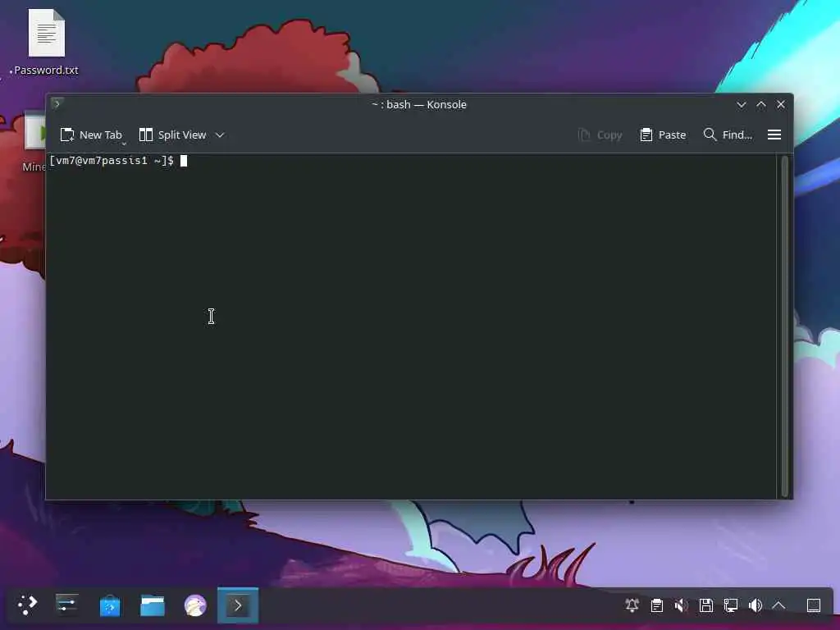The width and height of the screenshot is (840, 630).
Task: Paste clipboard into the terminal
Action: [x=663, y=135]
